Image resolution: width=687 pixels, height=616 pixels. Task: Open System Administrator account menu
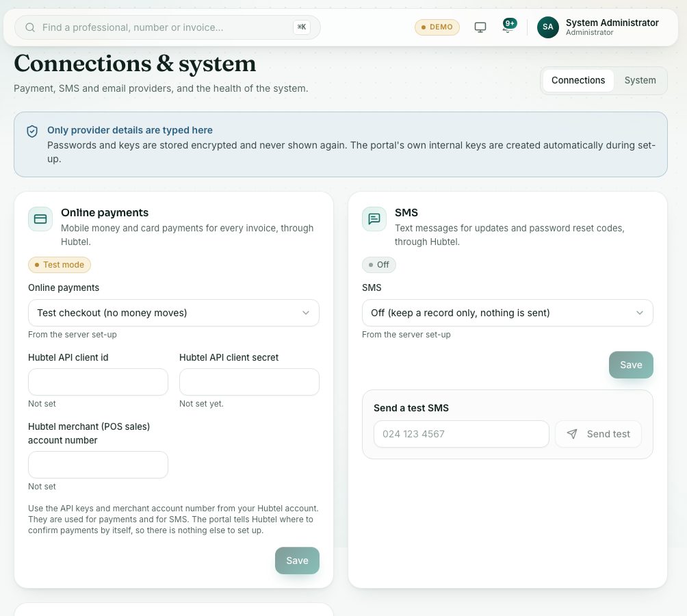(x=599, y=27)
